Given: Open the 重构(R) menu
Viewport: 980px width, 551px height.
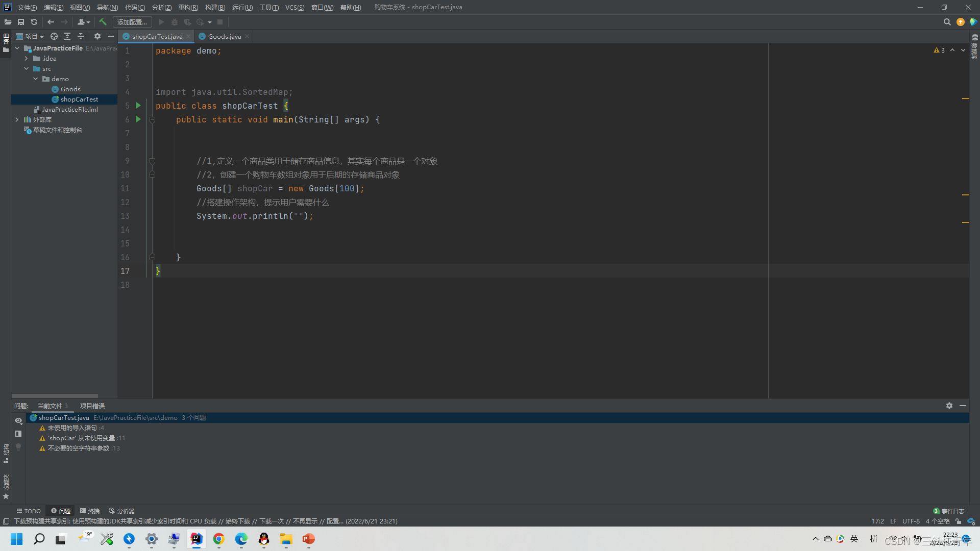Looking at the screenshot, I should pos(188,7).
